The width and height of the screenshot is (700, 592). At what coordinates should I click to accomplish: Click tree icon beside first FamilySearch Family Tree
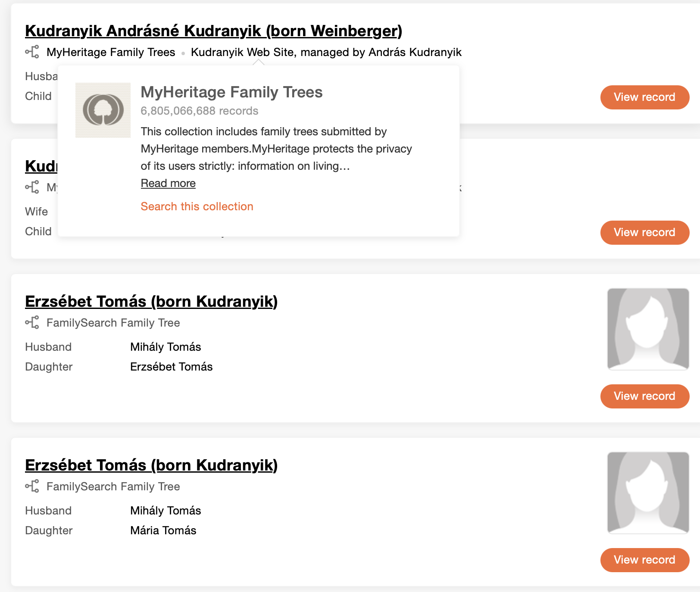point(32,323)
